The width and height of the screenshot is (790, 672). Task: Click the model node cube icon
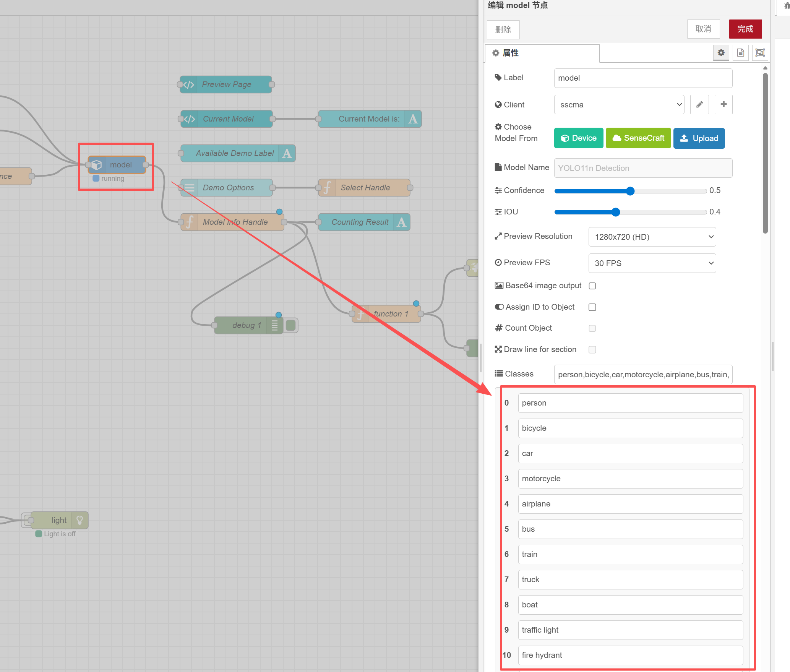(x=97, y=165)
